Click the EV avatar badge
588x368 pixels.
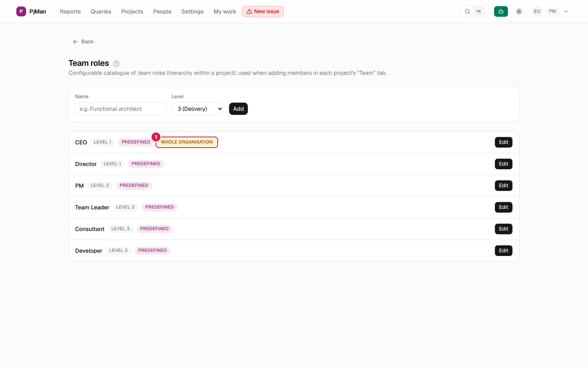tap(537, 11)
